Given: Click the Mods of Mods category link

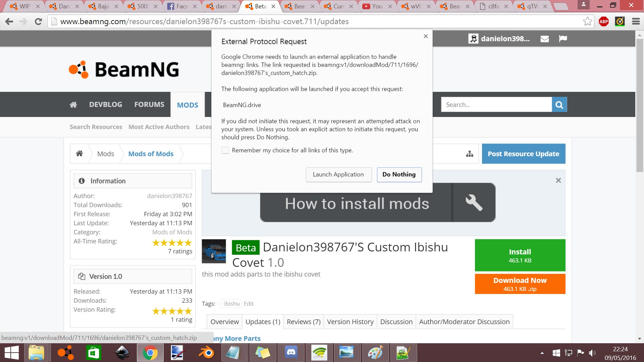Looking at the screenshot, I should [x=172, y=232].
